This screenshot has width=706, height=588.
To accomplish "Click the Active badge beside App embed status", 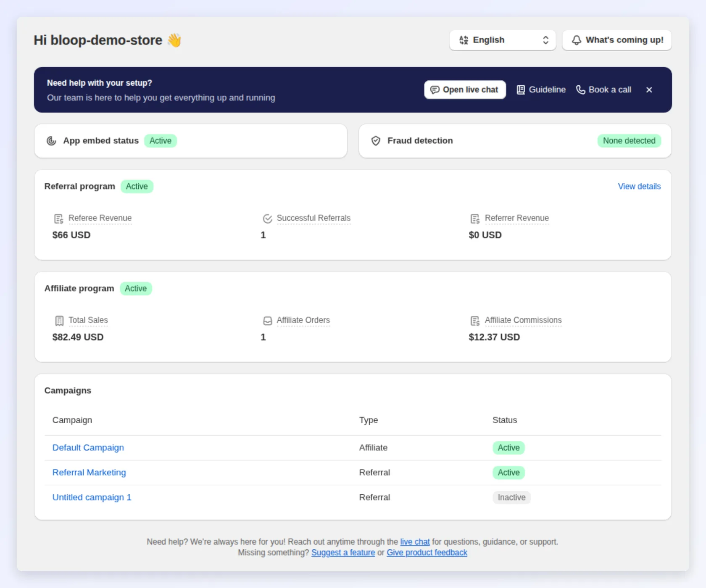I will 161,141.
